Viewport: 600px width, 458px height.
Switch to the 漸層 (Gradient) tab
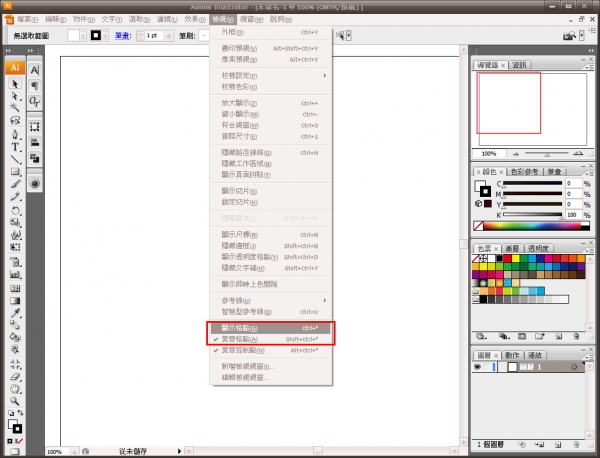[x=512, y=249]
